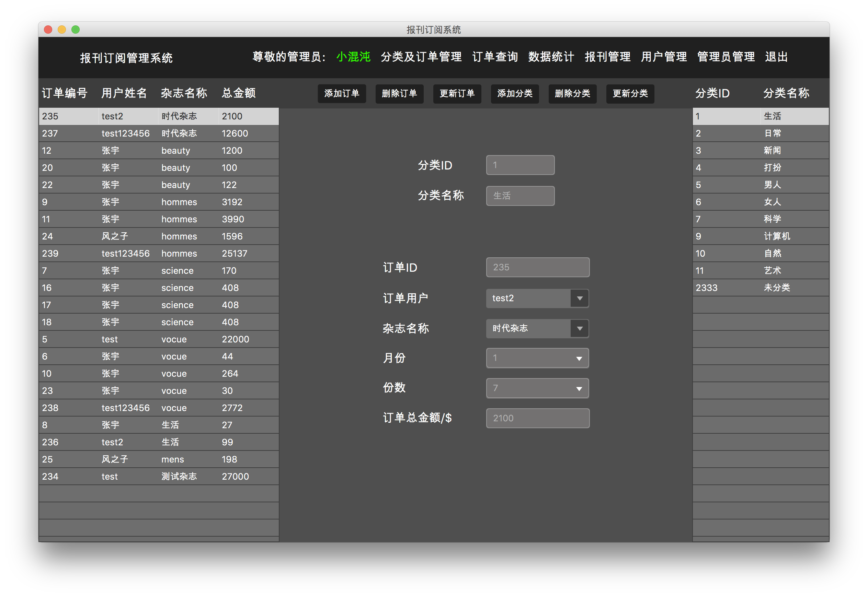868x597 pixels.
Task: Click the 删除订单 button
Action: click(399, 94)
